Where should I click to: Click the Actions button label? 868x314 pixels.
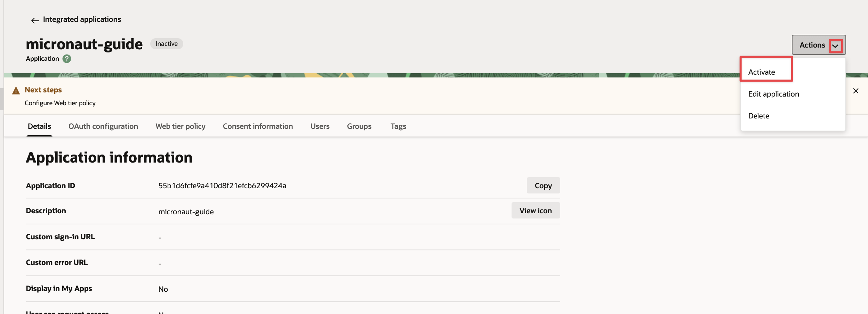tap(812, 45)
